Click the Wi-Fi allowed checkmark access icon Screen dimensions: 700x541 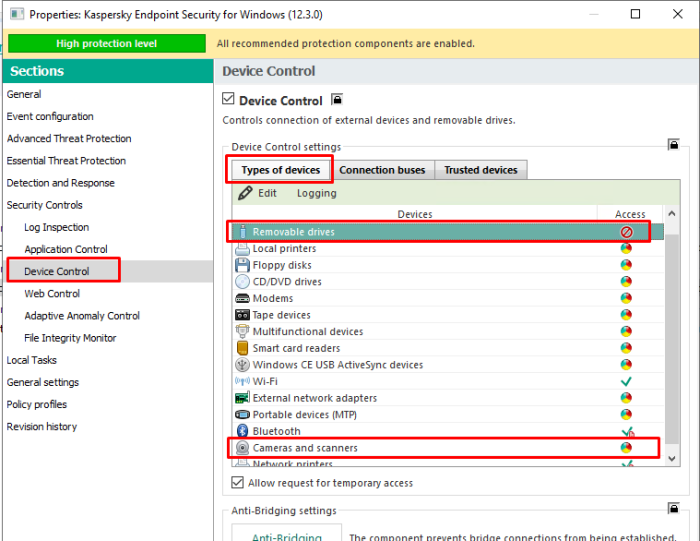coord(626,382)
